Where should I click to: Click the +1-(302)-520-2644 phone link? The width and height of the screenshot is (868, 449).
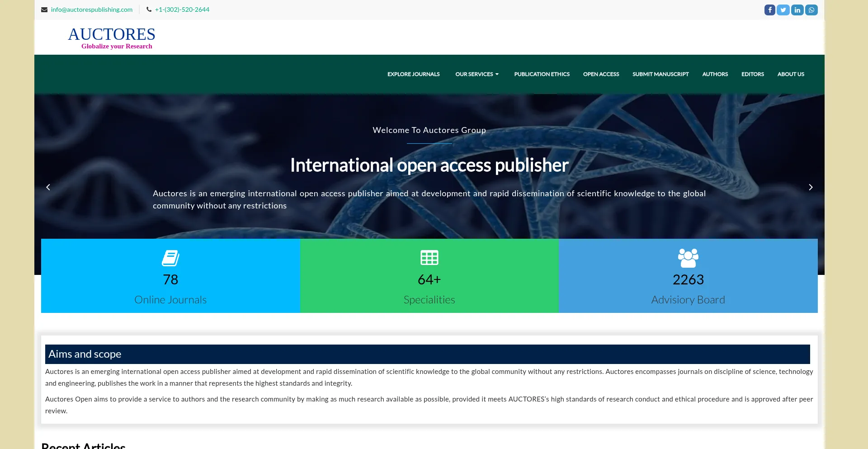(182, 9)
